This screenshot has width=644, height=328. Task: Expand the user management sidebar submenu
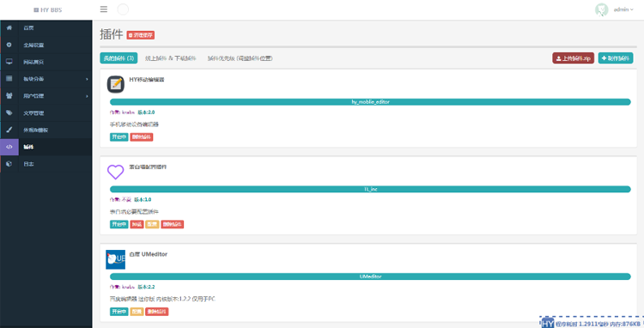tap(46, 96)
